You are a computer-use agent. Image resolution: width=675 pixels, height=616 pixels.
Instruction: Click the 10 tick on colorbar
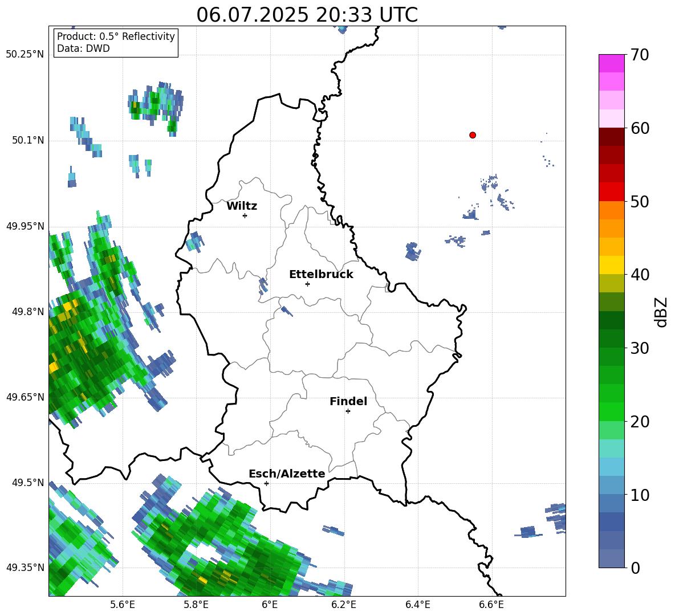click(640, 495)
